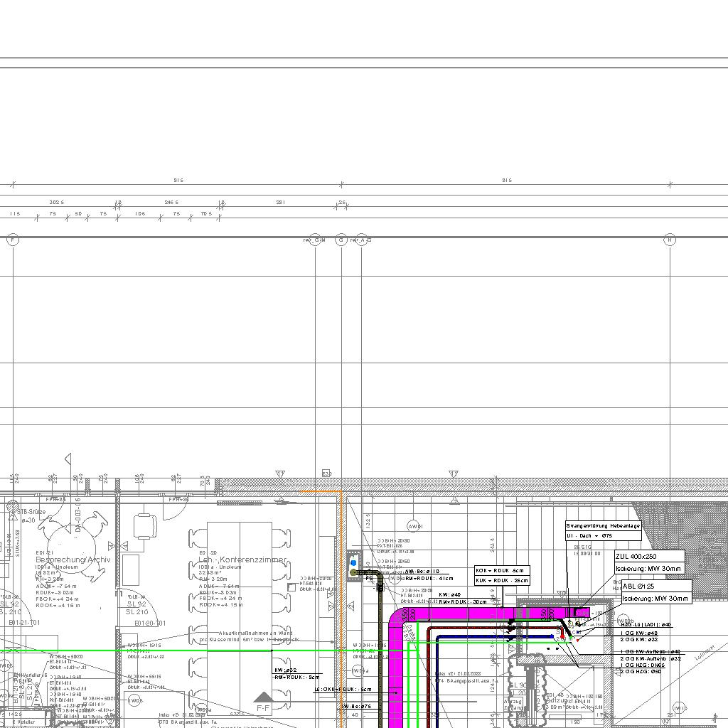The image size is (728, 728).
Task: Select the 'STB-Stütze' column label
Action: pos(32,512)
